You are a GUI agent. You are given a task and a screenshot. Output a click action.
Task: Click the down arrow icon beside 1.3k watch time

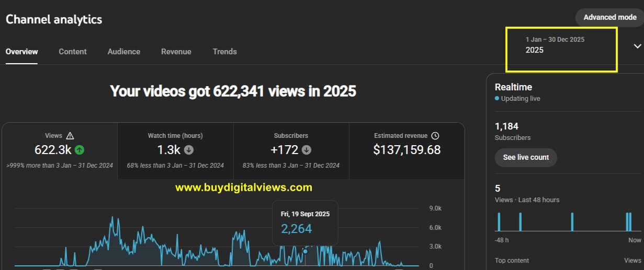[x=189, y=150]
